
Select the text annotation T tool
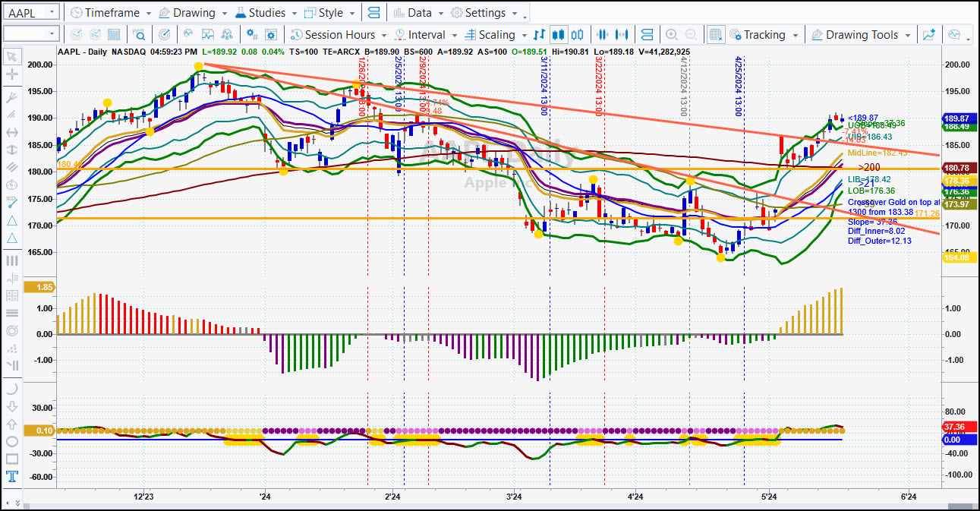coord(11,477)
